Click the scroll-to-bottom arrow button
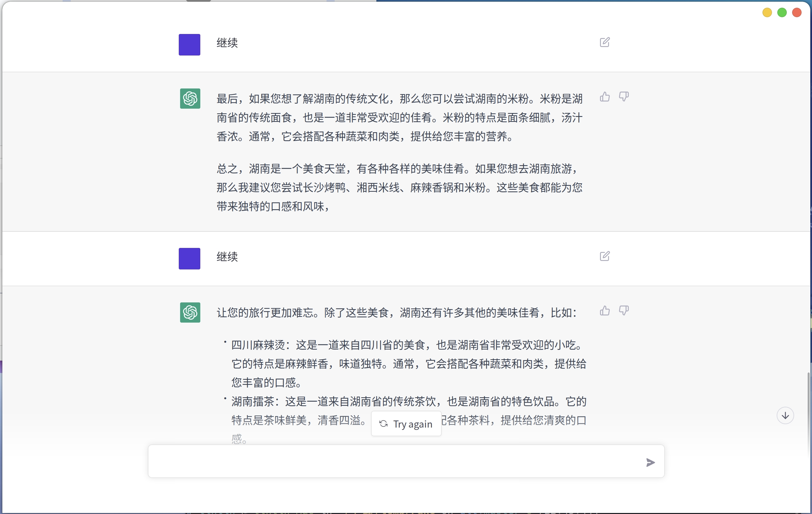Screen dimensions: 812x514 tap(785, 415)
